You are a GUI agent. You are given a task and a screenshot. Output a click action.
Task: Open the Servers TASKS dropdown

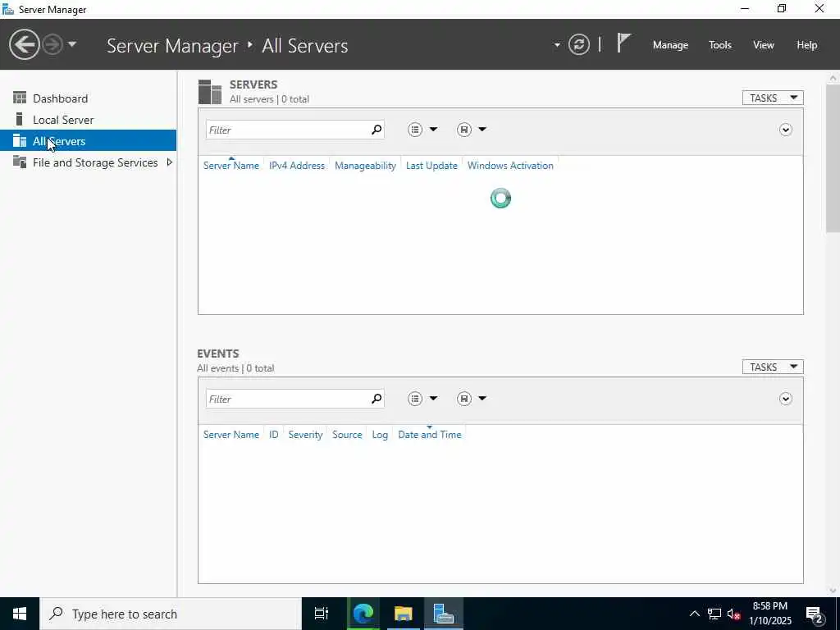point(773,98)
